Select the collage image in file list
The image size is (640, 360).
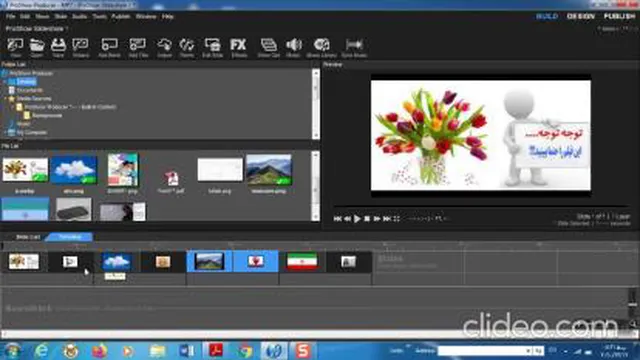click(x=122, y=170)
